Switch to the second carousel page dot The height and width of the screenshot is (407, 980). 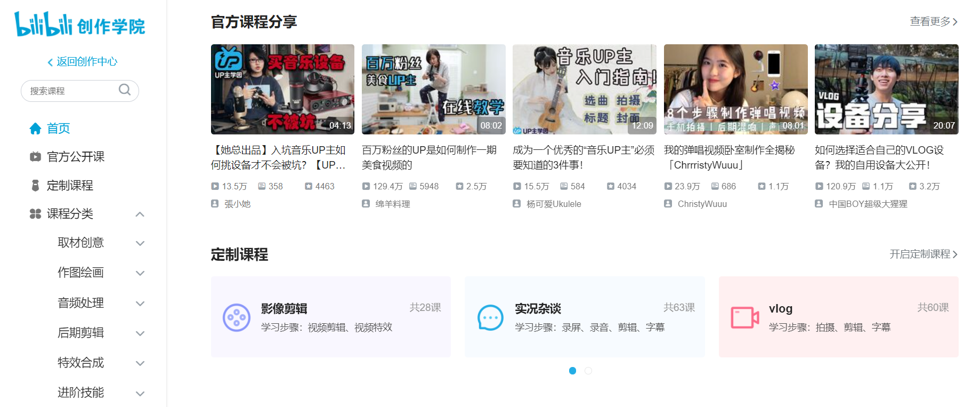(588, 371)
